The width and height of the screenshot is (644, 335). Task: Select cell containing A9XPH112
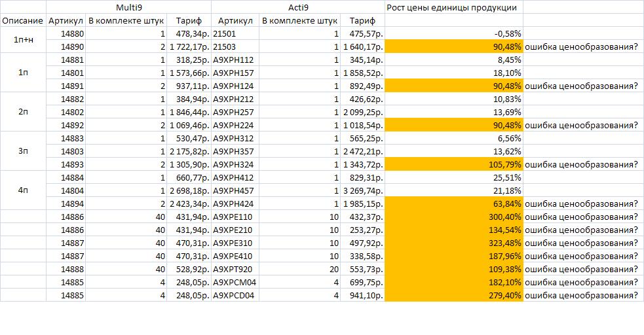[235, 60]
